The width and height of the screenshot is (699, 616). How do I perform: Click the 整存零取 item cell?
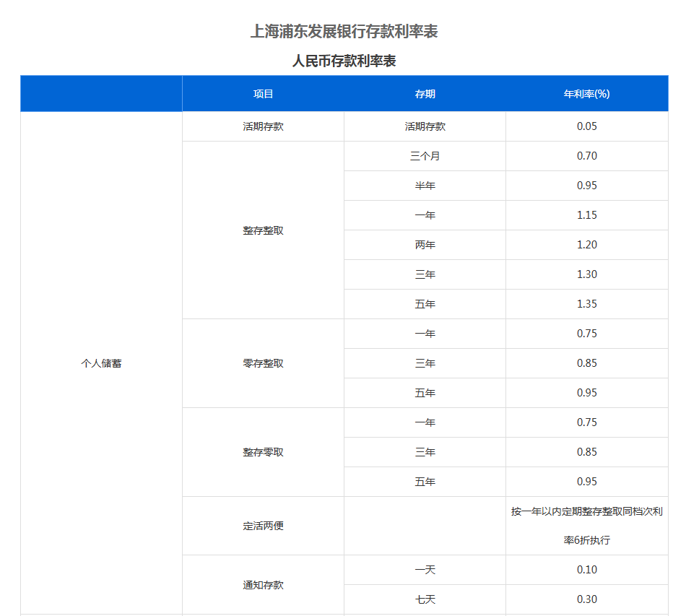click(263, 452)
